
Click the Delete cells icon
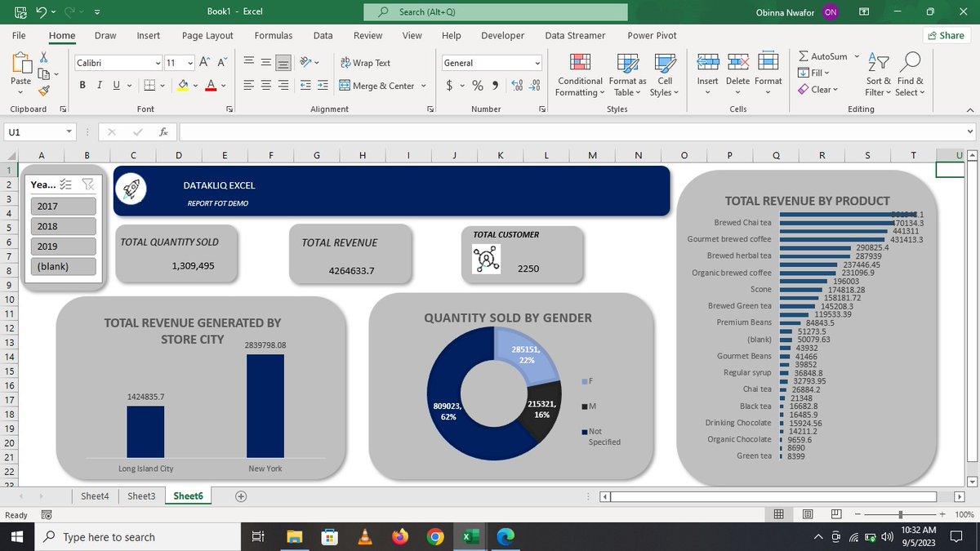click(737, 64)
